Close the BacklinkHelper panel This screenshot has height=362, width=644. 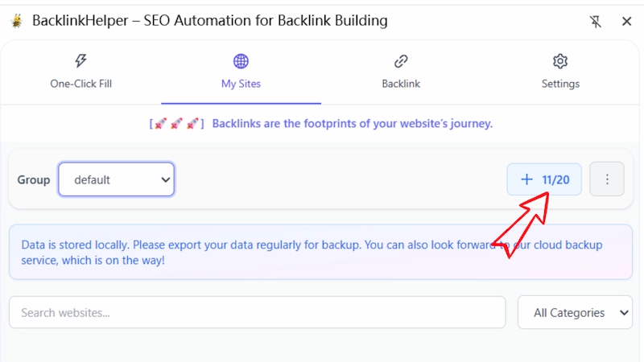626,22
